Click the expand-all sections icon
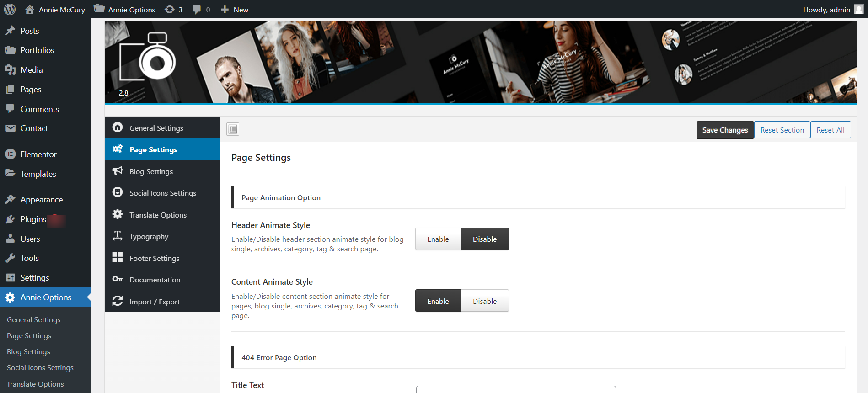The height and width of the screenshot is (393, 868). [x=233, y=129]
